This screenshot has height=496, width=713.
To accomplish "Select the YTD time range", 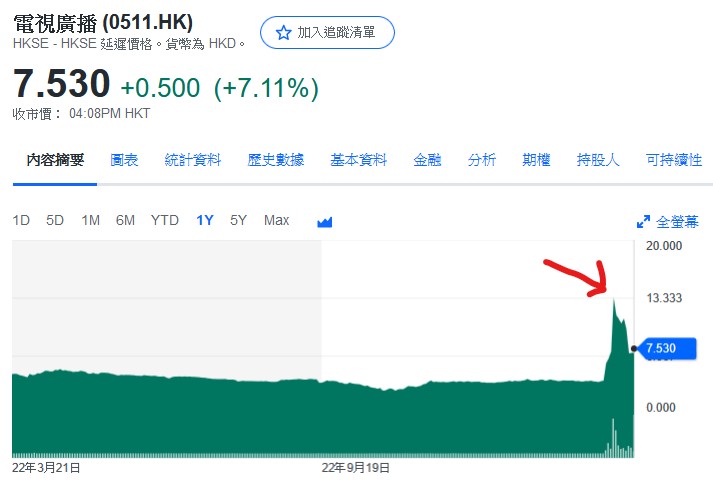I will click(x=165, y=220).
